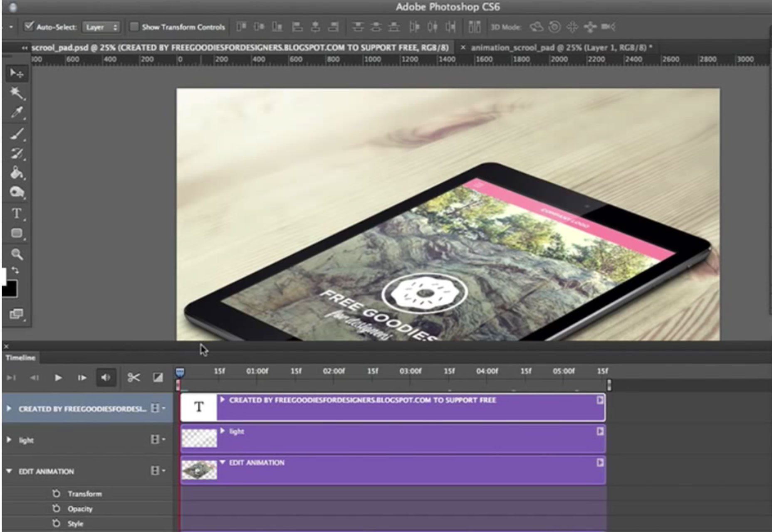Viewport: 772px width, 532px height.
Task: Select the Move tool in the toolbox
Action: click(x=17, y=74)
